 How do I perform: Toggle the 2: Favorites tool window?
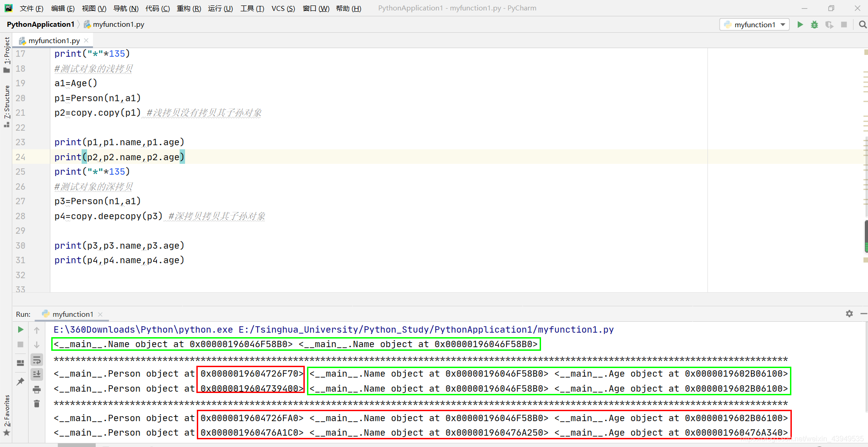pos(6,415)
